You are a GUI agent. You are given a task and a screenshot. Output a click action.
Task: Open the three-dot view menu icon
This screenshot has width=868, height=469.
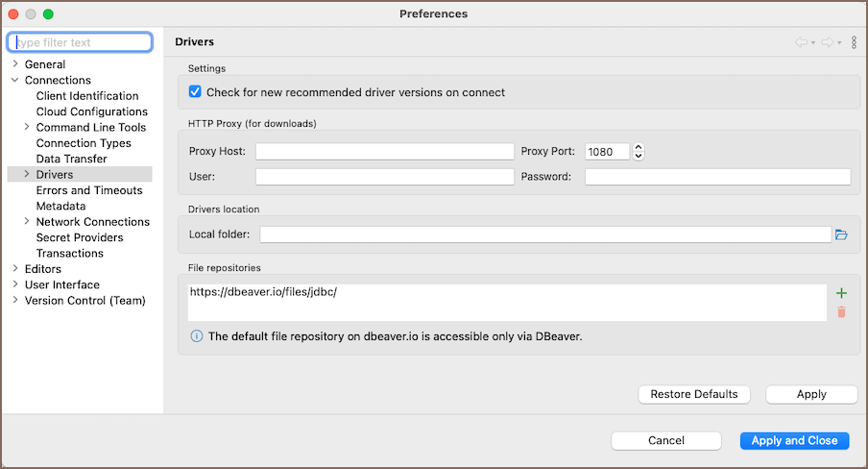(854, 42)
